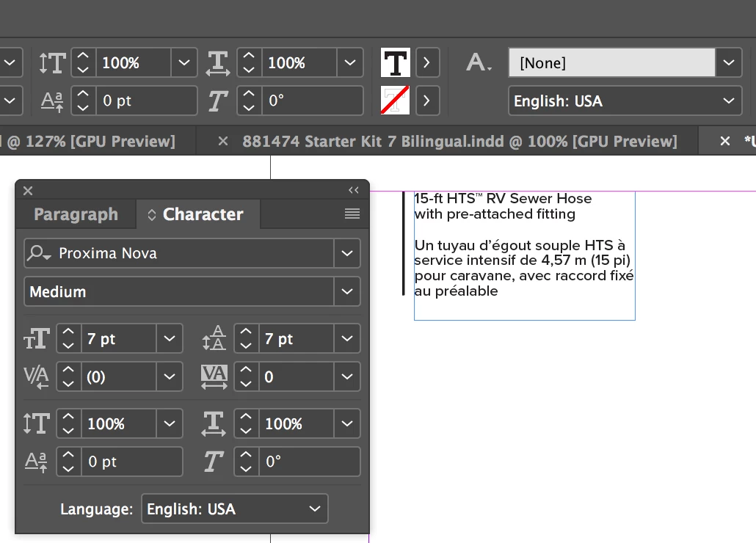Image resolution: width=756 pixels, height=543 pixels.
Task: Click the font search icon in Character panel
Action: point(39,253)
